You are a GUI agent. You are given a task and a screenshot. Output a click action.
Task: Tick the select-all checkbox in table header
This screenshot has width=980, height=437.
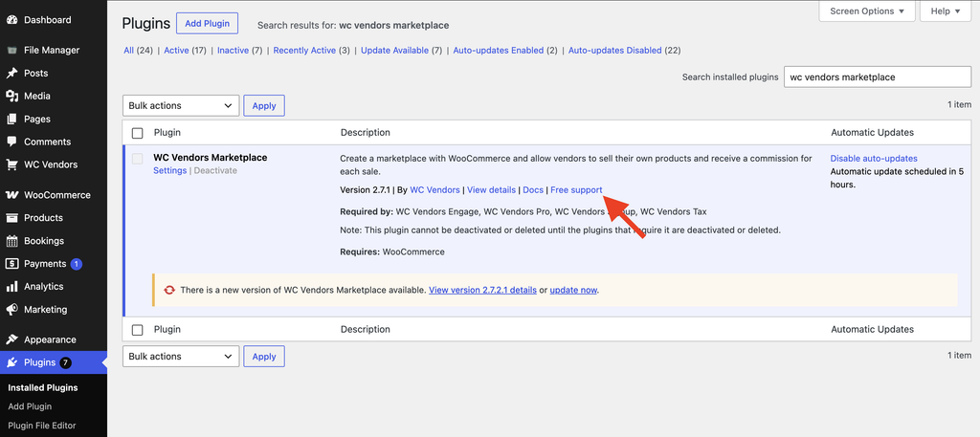click(x=138, y=133)
